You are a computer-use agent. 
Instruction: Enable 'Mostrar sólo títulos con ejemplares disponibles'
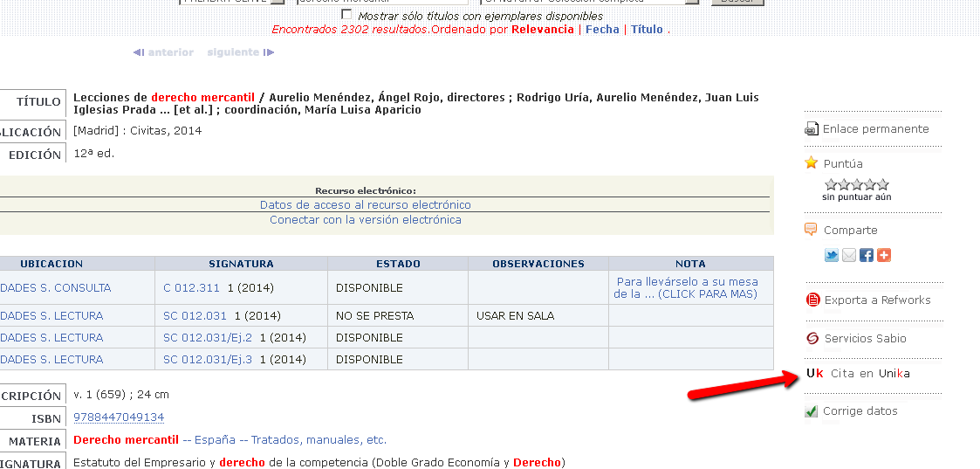coord(347,15)
